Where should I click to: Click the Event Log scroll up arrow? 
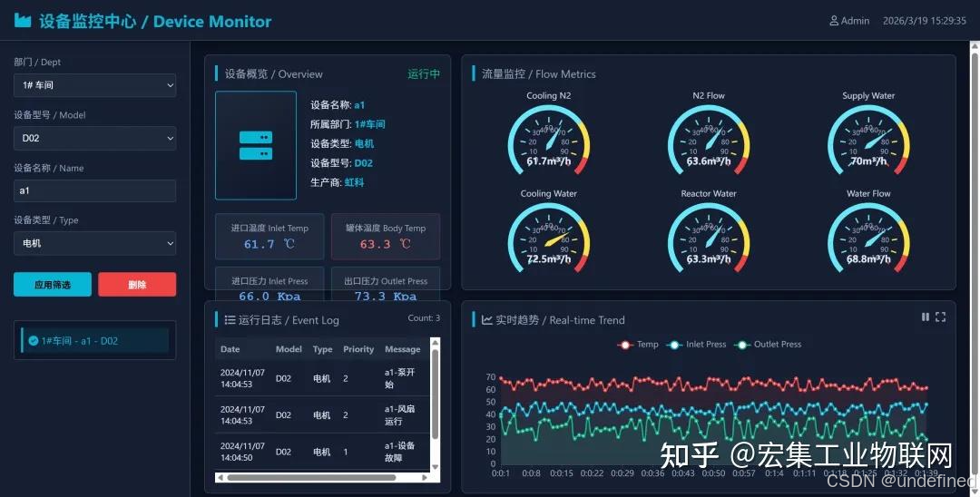435,342
